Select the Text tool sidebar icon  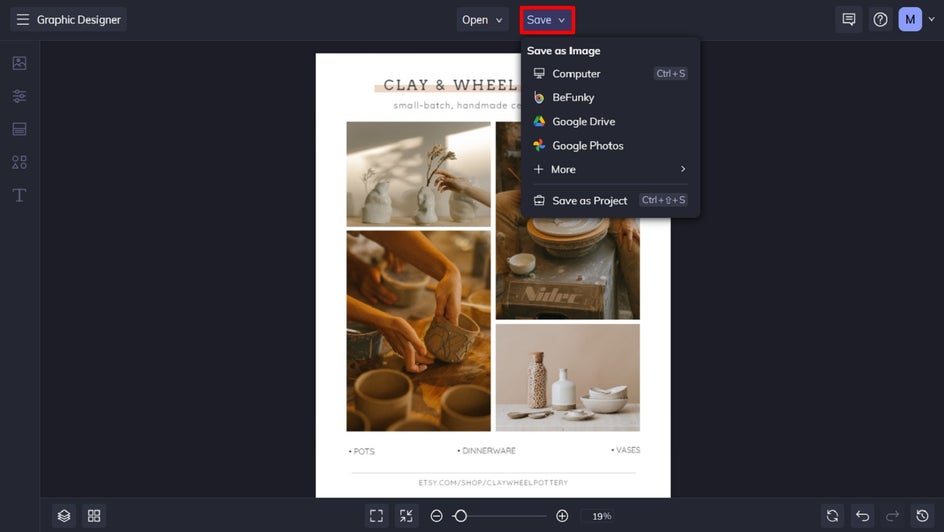click(x=19, y=195)
